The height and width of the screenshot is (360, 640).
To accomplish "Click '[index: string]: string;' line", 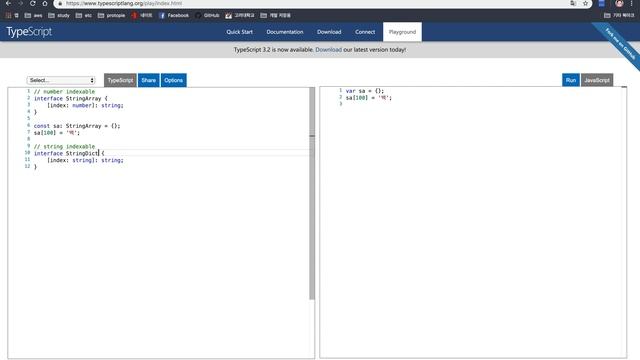I will pyautogui.click(x=85, y=160).
